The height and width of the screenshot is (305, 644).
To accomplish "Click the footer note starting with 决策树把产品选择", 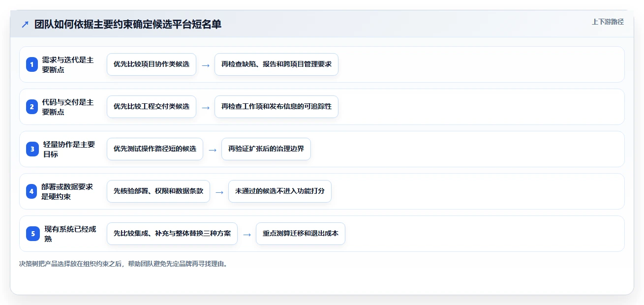I will 123,264.
